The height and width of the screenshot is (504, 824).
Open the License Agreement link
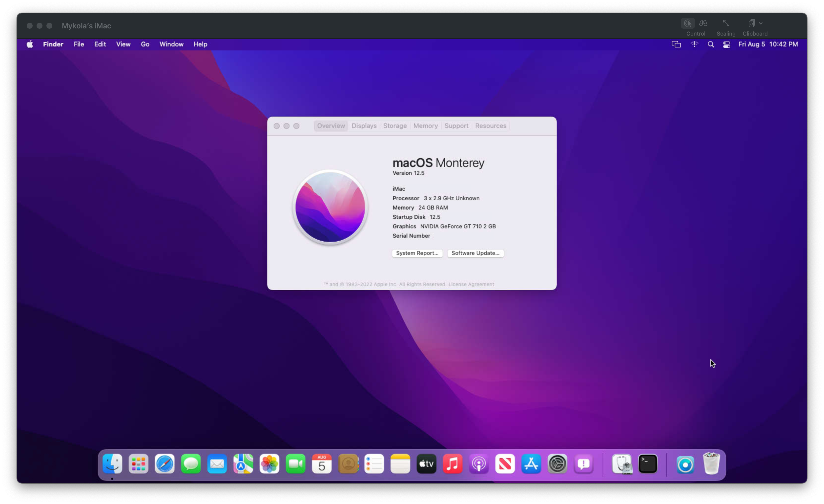coord(471,284)
